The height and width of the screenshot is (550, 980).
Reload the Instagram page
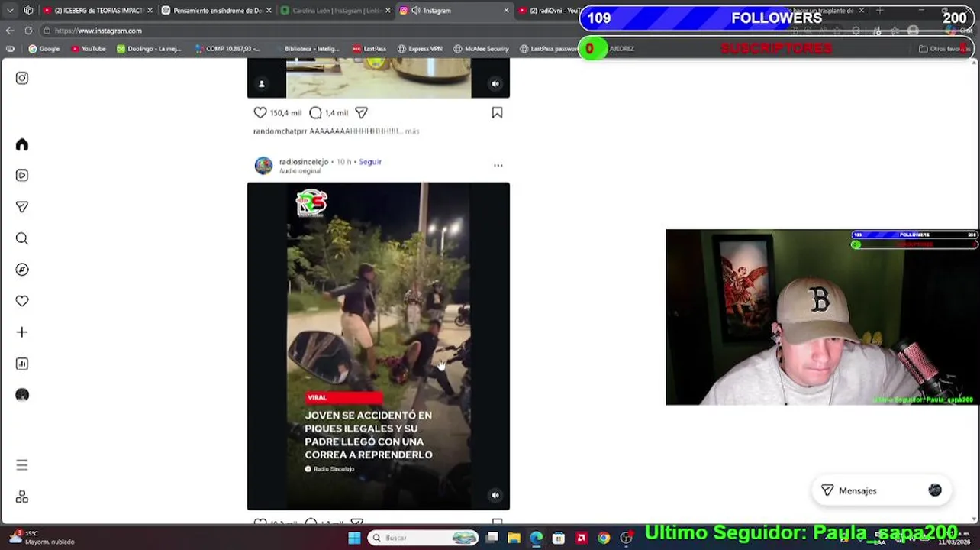28,31
